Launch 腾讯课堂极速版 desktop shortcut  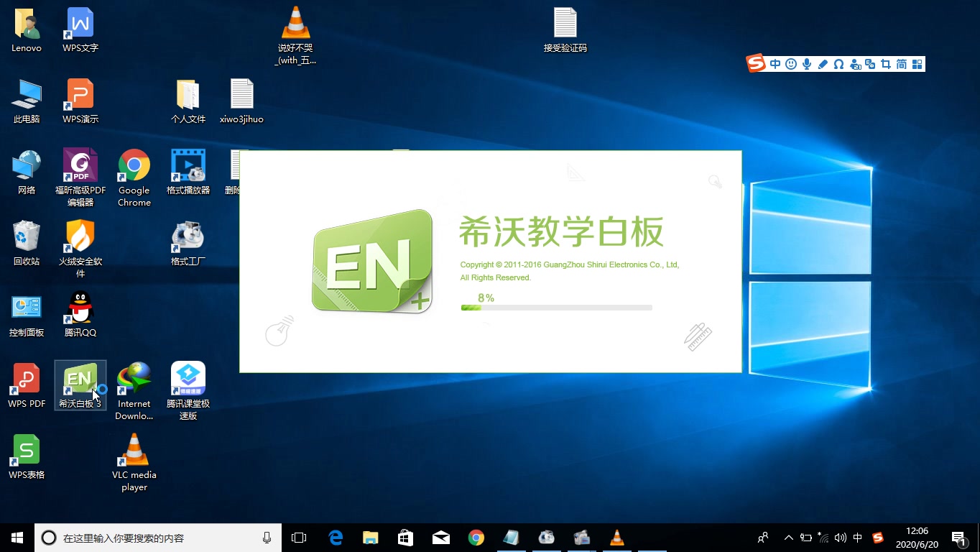point(188,391)
